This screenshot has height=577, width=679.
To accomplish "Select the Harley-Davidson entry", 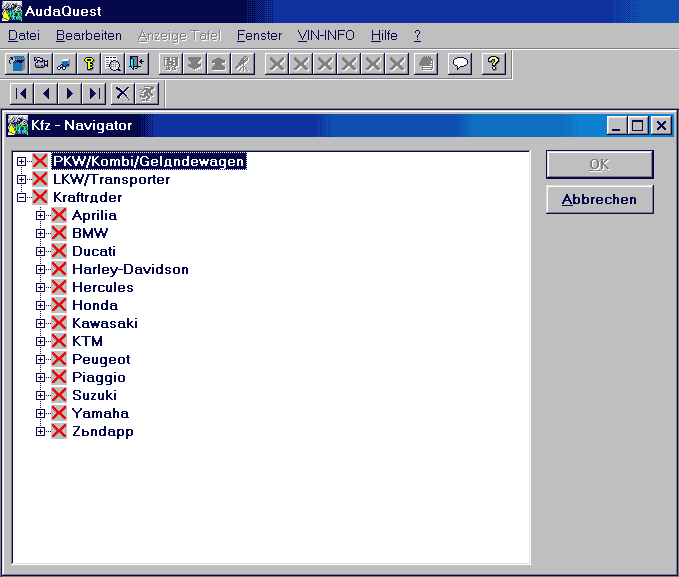I will click(130, 269).
